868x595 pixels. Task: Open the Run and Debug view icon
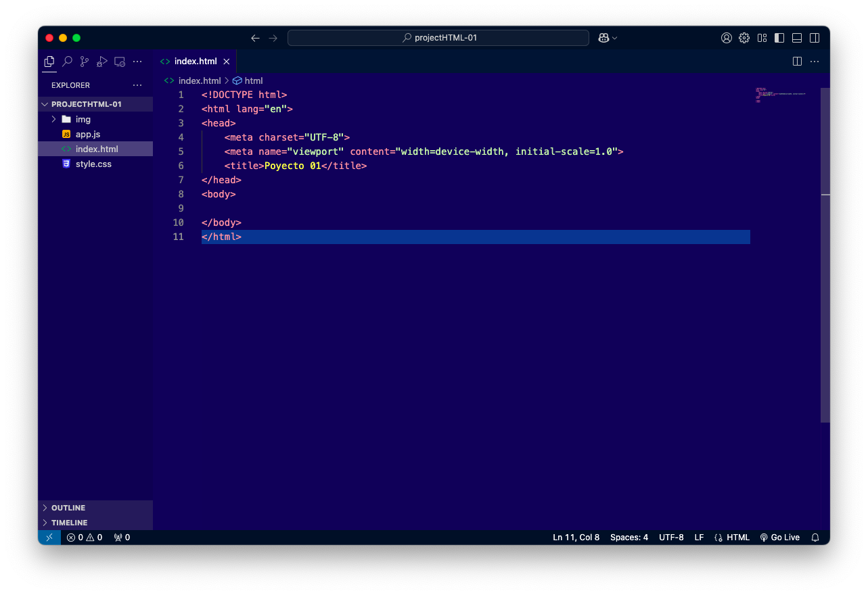point(102,62)
